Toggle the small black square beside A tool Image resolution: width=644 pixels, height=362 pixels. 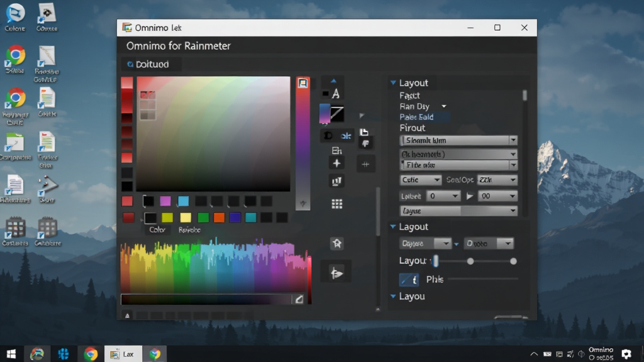pyautogui.click(x=325, y=94)
